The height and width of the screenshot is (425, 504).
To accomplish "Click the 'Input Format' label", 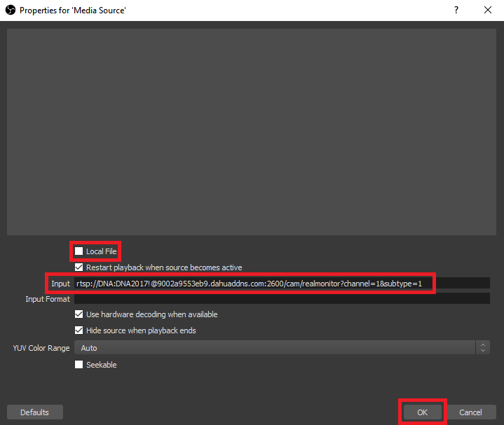I will 48,299.
